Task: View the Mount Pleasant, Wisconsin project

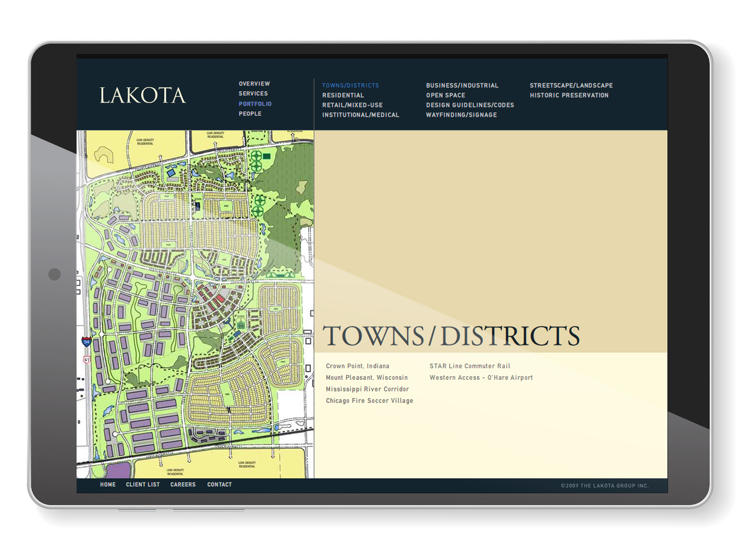Action: tap(367, 378)
